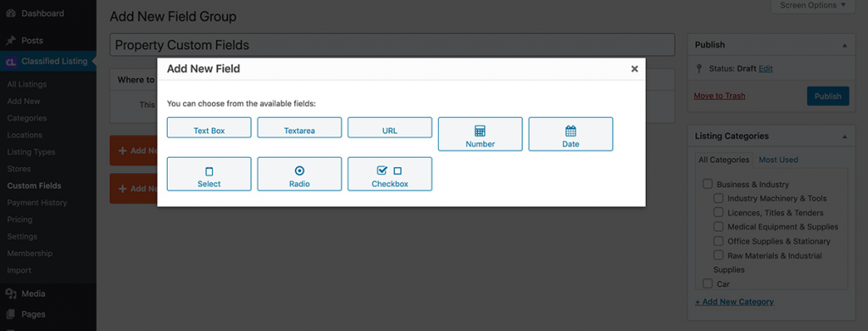Click the Dashboard gauge icon in sidebar
The height and width of the screenshot is (331, 868).
tap(11, 13)
